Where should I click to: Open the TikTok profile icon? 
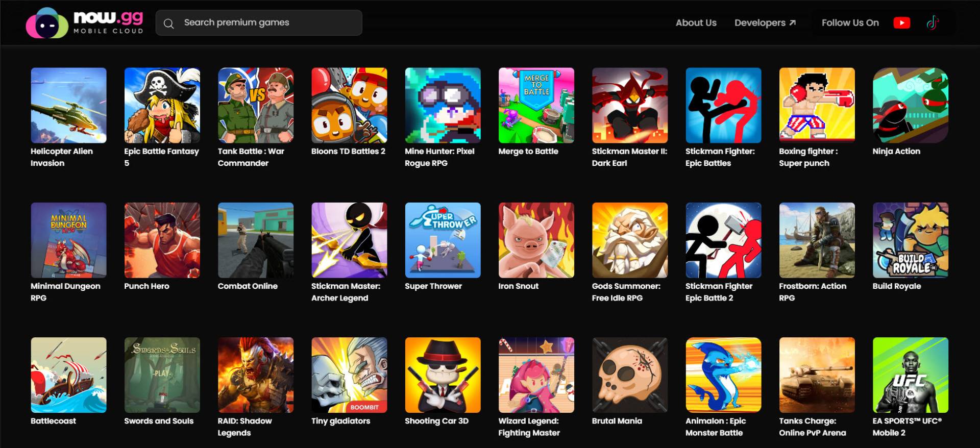point(933,23)
